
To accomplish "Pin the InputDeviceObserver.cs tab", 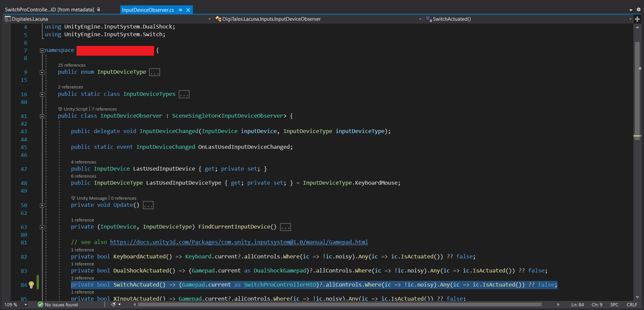I will (x=180, y=10).
